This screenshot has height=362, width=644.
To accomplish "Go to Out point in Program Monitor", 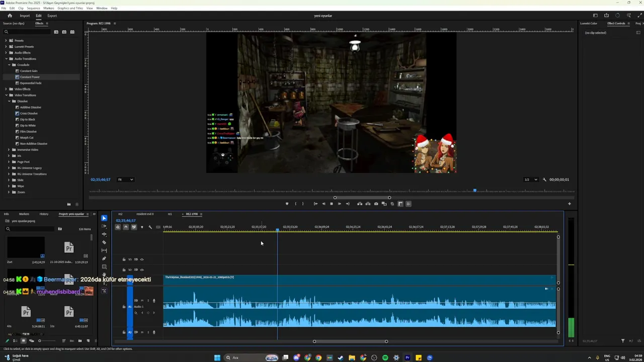I will pos(348,204).
